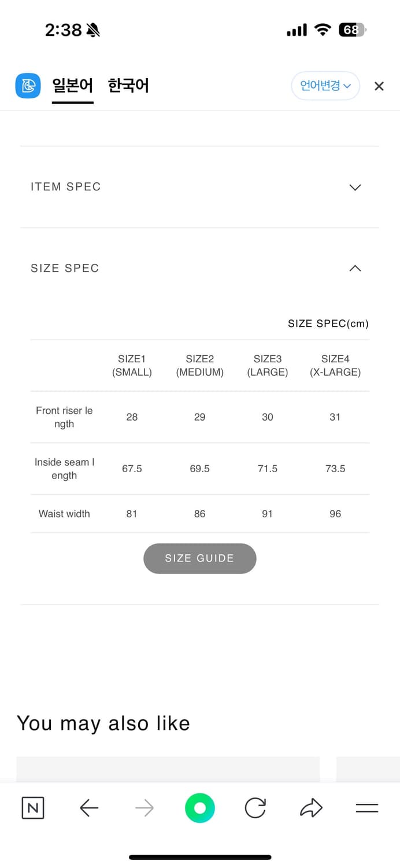Open the 언어변경 language dropdown
This screenshot has height=868, width=400.
click(x=325, y=86)
